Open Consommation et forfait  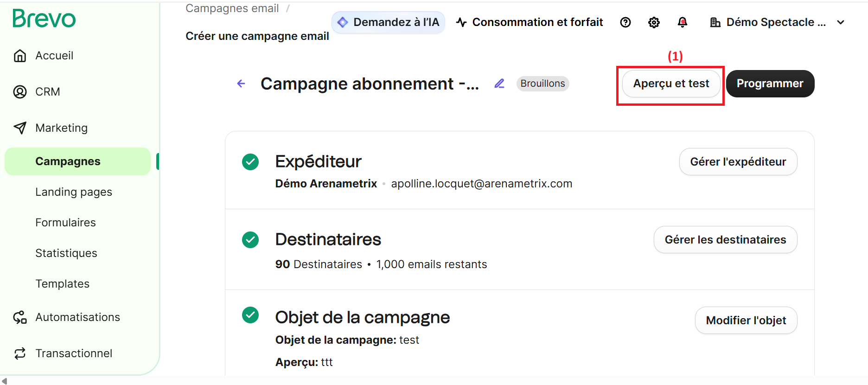point(530,22)
